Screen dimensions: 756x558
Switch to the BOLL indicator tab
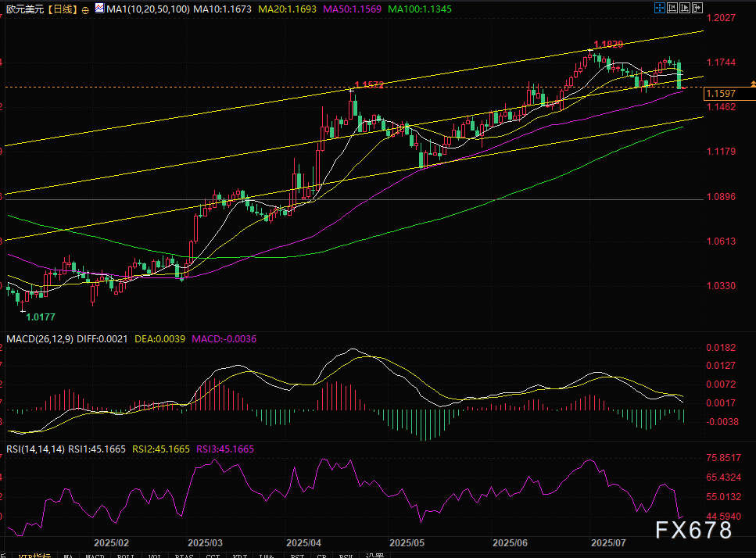[x=124, y=556]
